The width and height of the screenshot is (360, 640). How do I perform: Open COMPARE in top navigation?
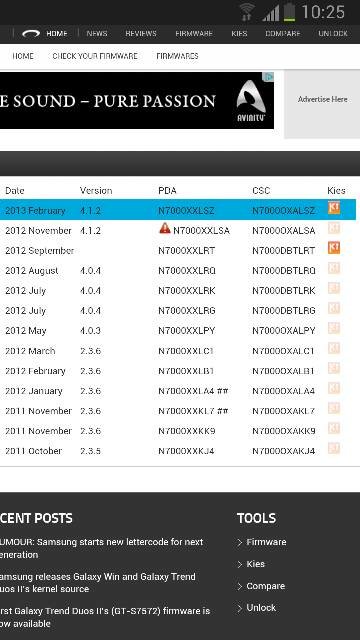click(283, 34)
